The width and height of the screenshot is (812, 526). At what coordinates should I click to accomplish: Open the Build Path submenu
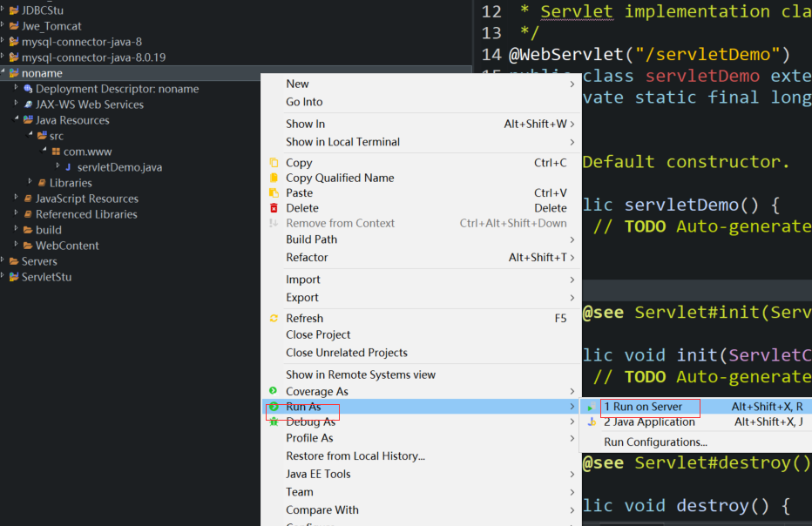[x=311, y=239]
